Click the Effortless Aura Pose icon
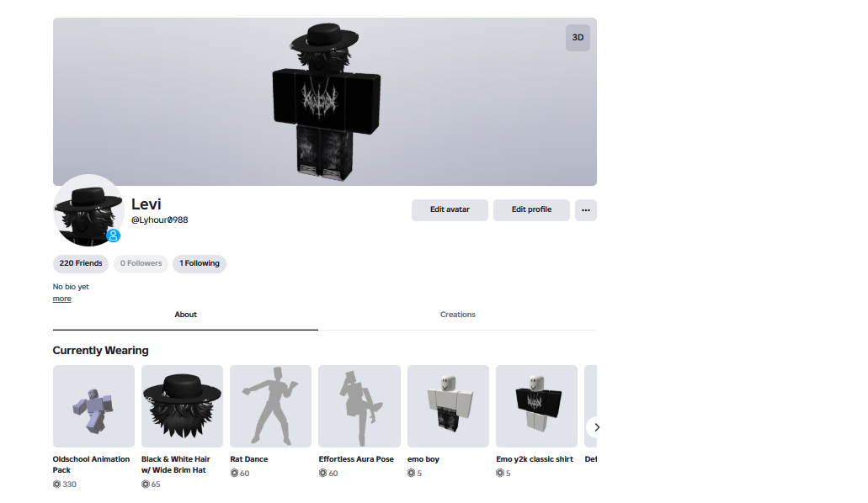The height and width of the screenshot is (503, 868). tap(359, 406)
